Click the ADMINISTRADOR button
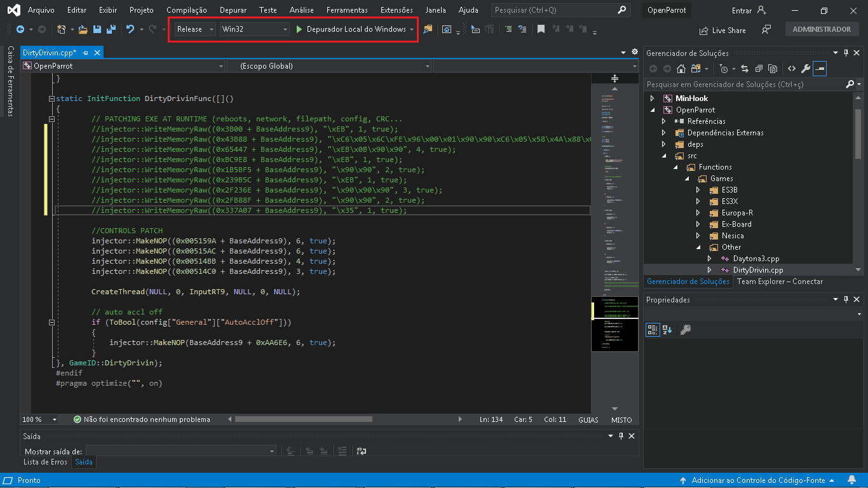Image resolution: width=868 pixels, height=488 pixels. 822,29
